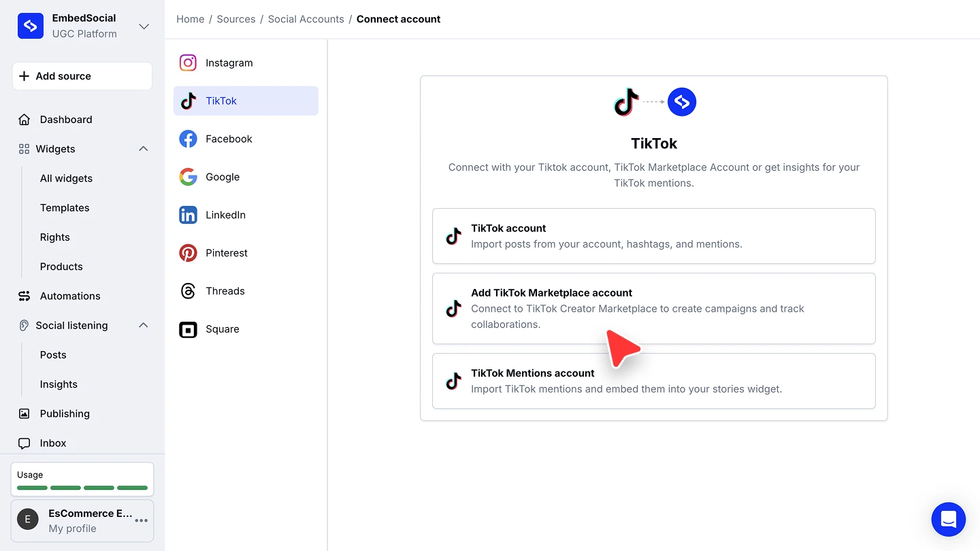
Task: Select the LinkedIn text label
Action: pos(225,215)
